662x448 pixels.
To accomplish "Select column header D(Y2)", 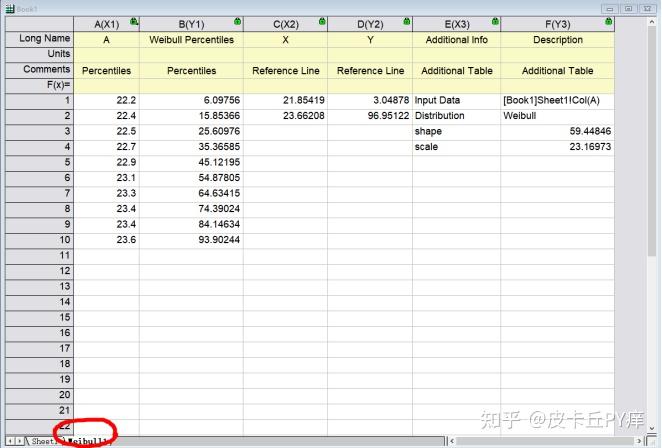I will [x=370, y=24].
